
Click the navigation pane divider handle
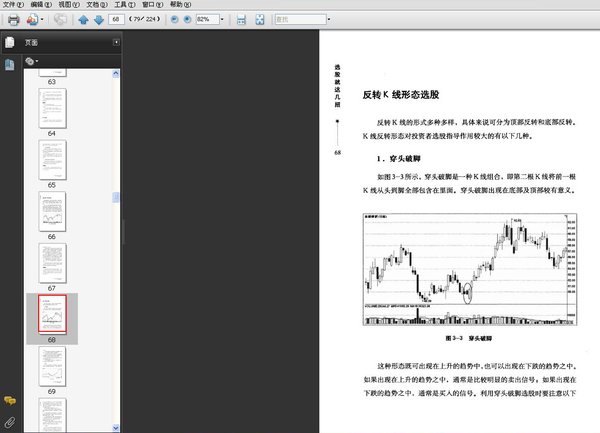[x=123, y=232]
